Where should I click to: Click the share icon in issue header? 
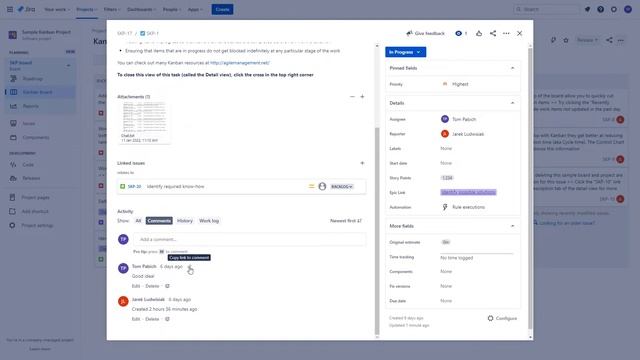pos(493,33)
